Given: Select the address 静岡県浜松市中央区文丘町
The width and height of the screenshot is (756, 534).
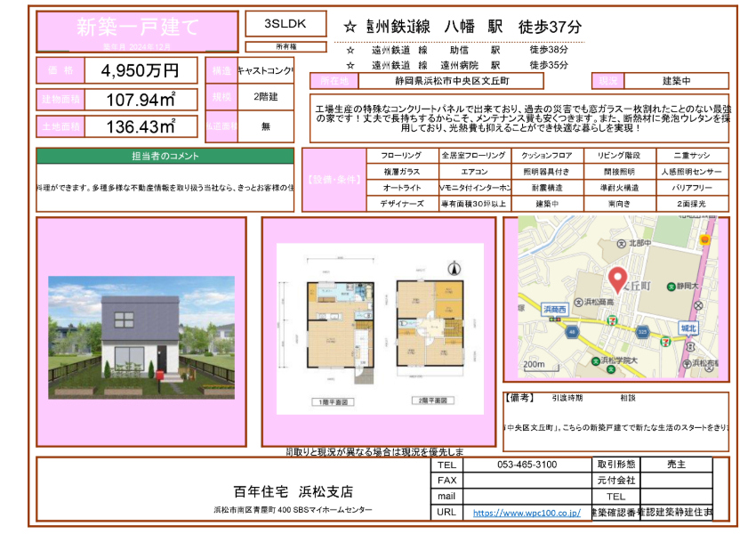Looking at the screenshot, I should (452, 81).
